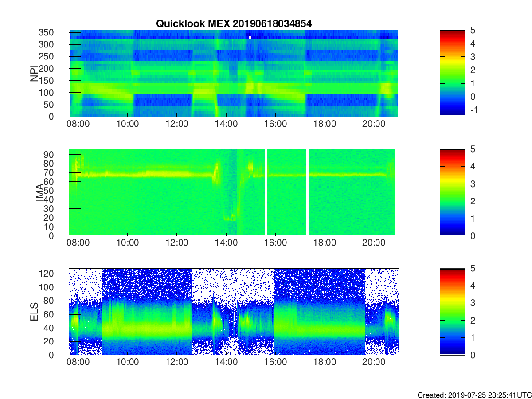Click the 16:00 label under ELS plot
532x399 pixels.
pos(275,363)
